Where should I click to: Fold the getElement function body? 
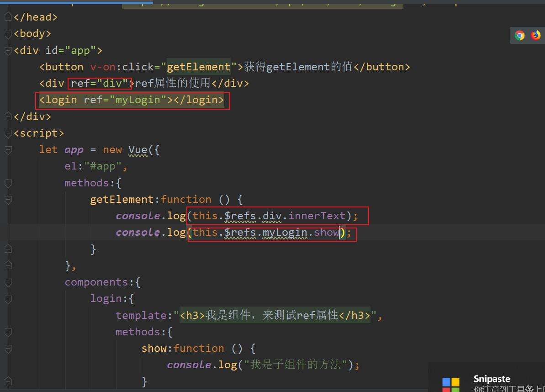click(x=8, y=200)
